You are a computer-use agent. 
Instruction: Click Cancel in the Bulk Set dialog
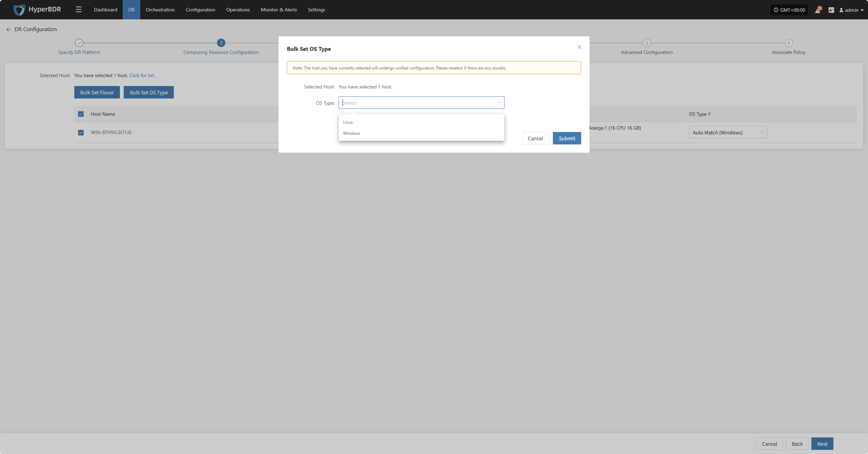tap(535, 139)
